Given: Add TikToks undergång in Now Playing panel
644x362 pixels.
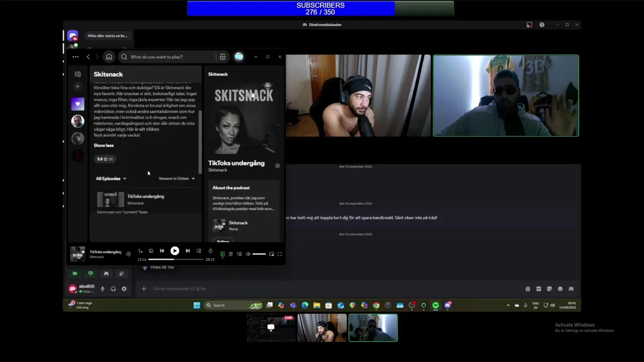Looking at the screenshot, I should click(277, 165).
